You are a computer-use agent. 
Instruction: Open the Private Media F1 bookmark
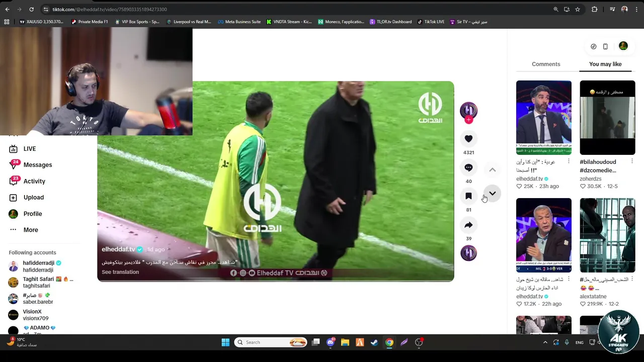point(90,22)
